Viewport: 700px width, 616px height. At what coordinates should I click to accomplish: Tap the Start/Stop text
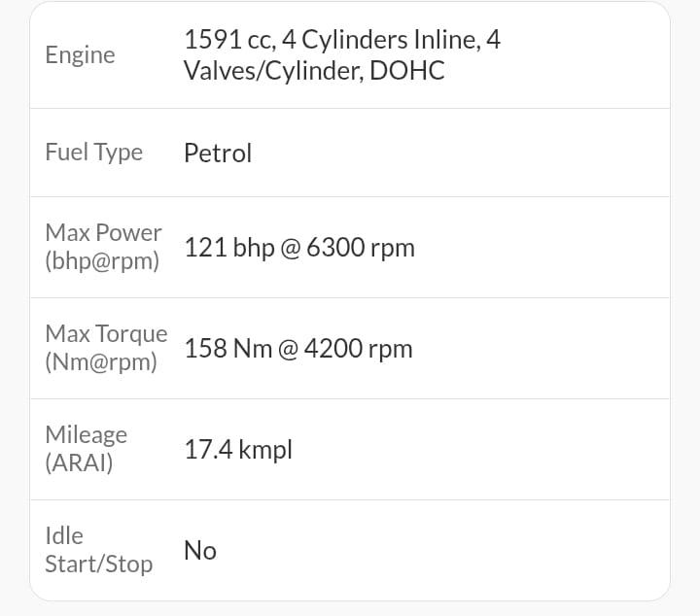pyautogui.click(x=98, y=565)
